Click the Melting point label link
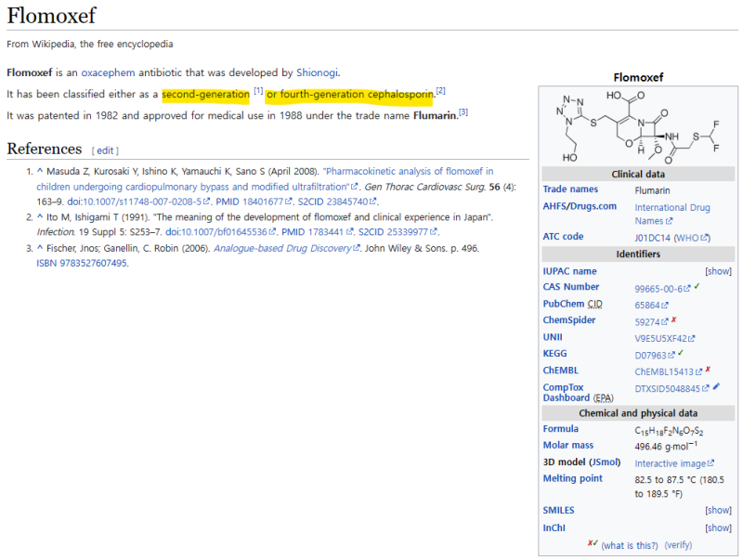This screenshot has width=743, height=560. click(x=572, y=478)
